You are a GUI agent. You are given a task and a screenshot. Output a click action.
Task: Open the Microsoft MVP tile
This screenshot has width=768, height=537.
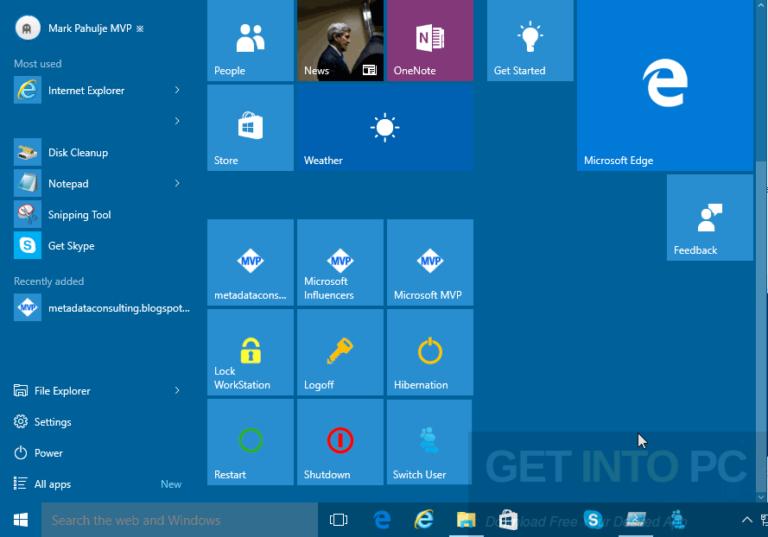pos(430,263)
